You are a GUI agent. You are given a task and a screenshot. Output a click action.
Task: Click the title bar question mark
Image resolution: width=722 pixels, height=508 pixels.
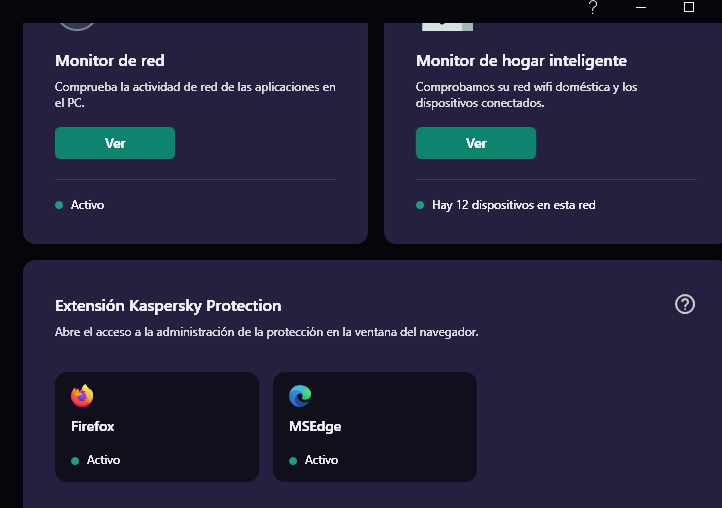[593, 8]
